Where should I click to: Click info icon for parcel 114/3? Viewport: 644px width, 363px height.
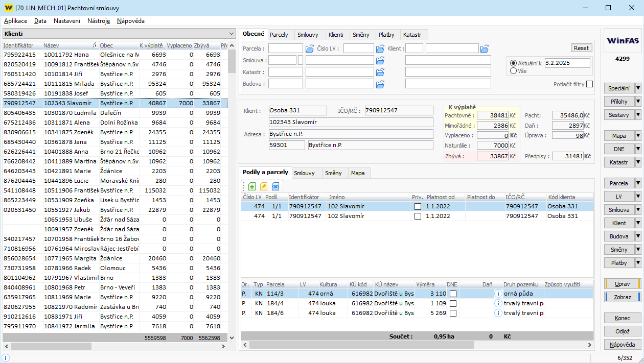(x=498, y=294)
